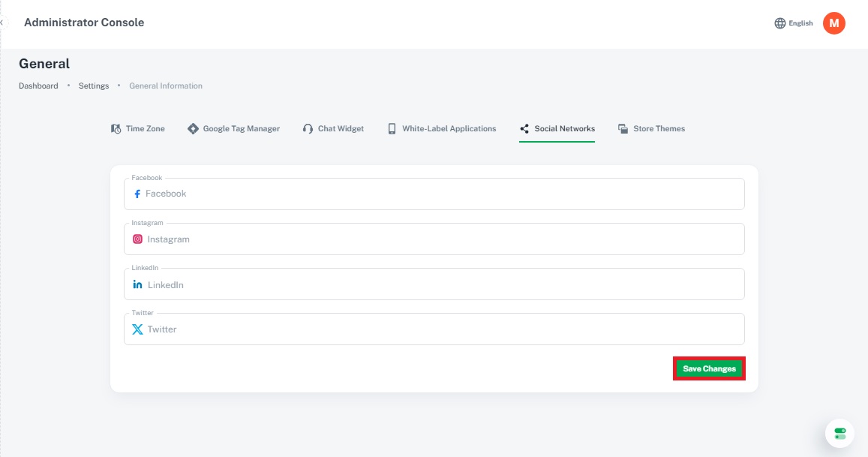Open the user avatar M menu

[x=833, y=23]
